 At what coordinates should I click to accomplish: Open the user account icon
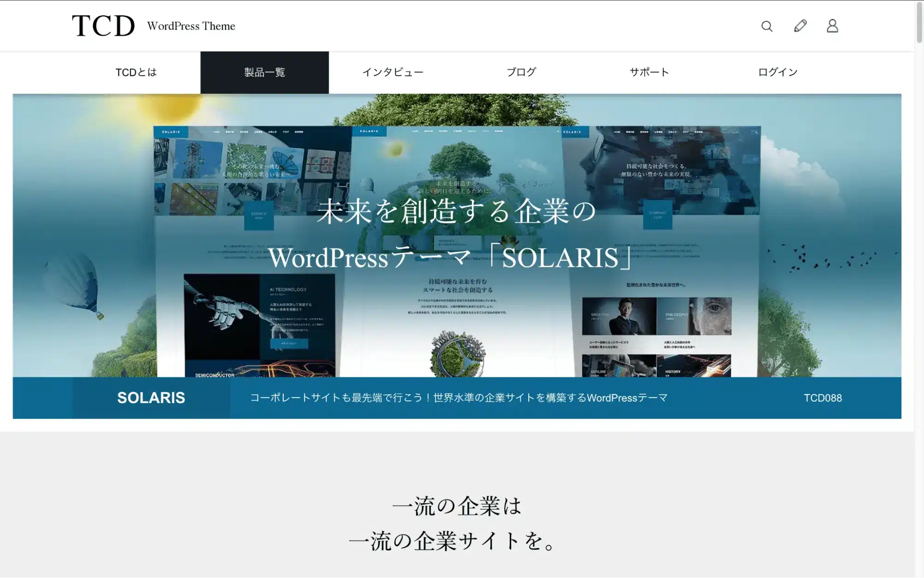tap(832, 26)
